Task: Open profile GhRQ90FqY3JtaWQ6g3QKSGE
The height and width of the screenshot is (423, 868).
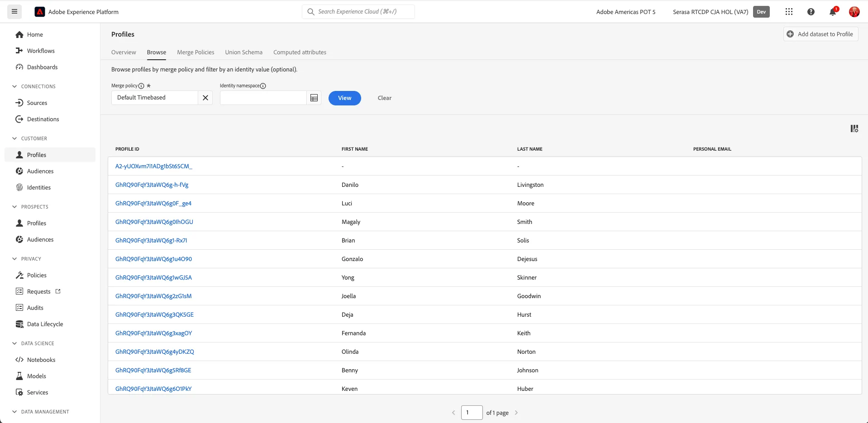Action: click(x=154, y=314)
